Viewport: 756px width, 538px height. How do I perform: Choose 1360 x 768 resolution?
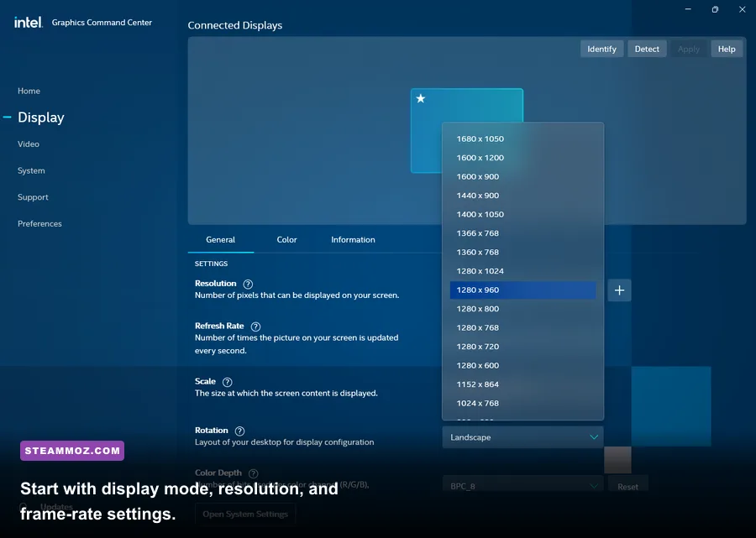pos(522,252)
